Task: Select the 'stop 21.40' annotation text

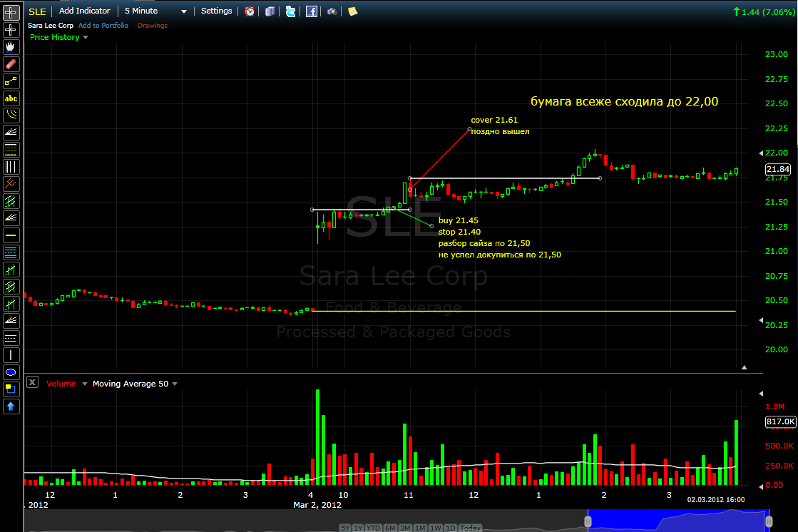Action: coord(459,232)
